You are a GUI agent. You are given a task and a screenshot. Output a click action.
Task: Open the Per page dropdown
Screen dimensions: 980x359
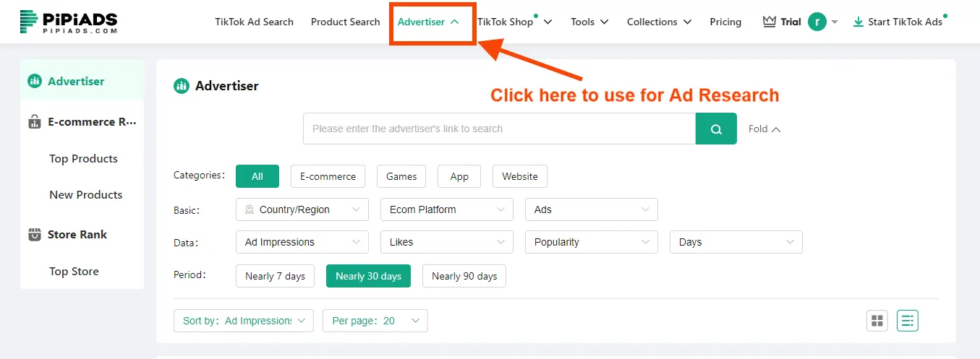pyautogui.click(x=375, y=321)
